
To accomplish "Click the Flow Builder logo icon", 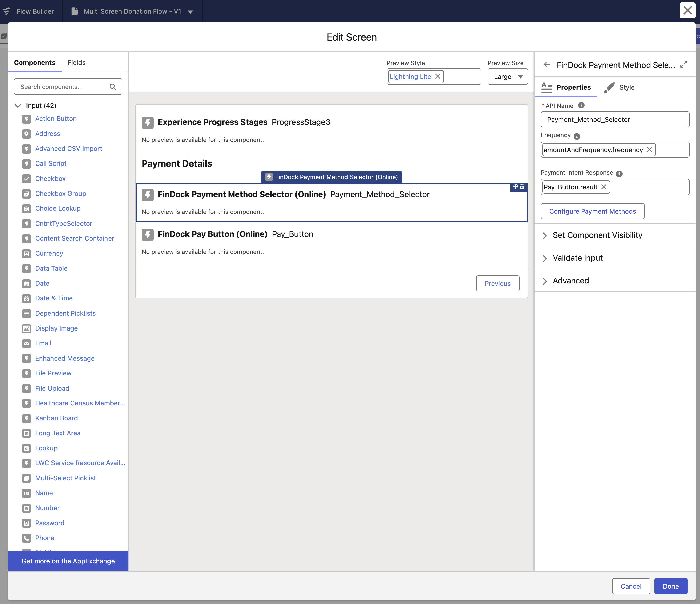I will (x=6, y=11).
